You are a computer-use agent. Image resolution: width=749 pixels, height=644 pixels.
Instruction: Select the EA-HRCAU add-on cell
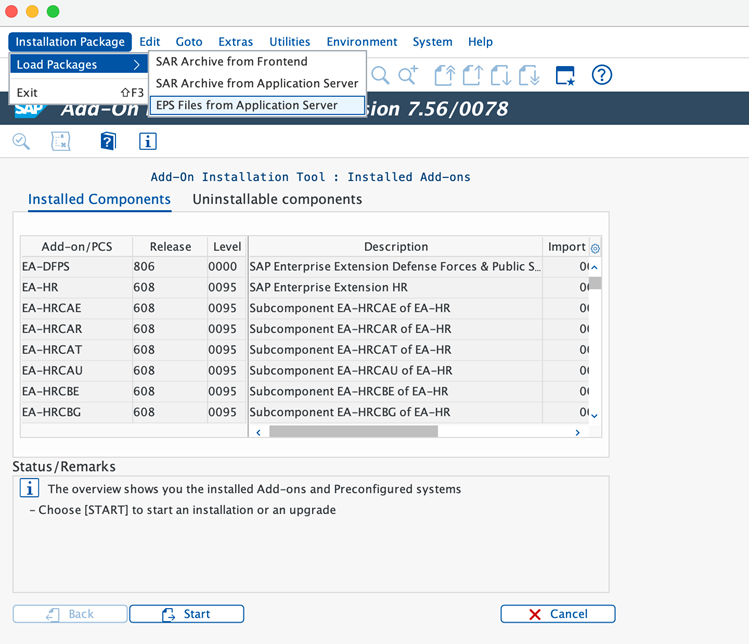click(76, 371)
